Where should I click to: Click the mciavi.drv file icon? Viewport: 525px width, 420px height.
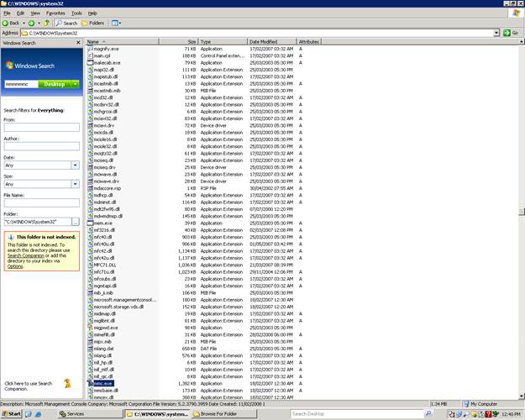[x=90, y=125]
